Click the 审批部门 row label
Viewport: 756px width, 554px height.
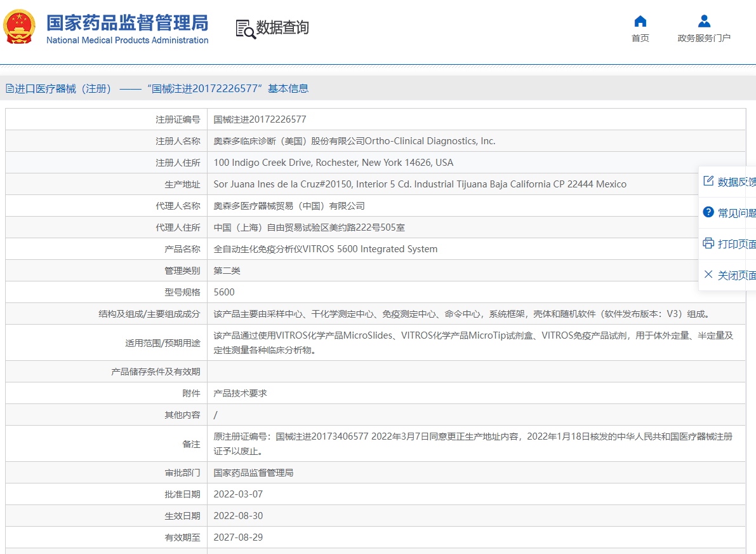[x=182, y=473]
